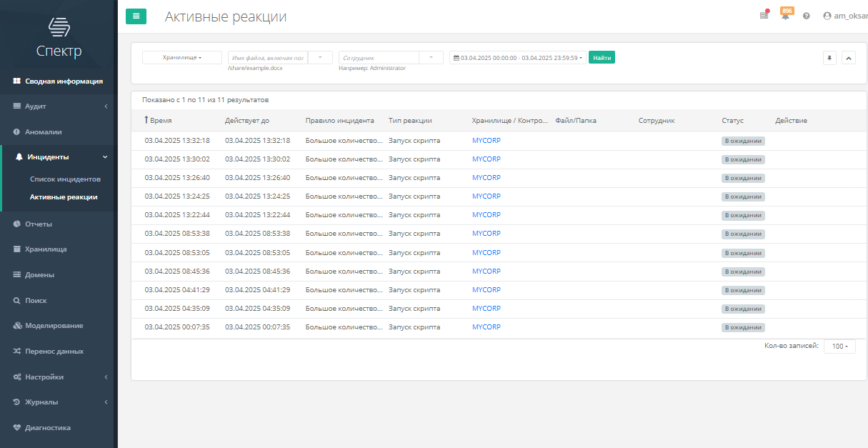Image resolution: width=868 pixels, height=448 pixels.
Task: Select Активные реакции submenu item
Action: click(64, 196)
